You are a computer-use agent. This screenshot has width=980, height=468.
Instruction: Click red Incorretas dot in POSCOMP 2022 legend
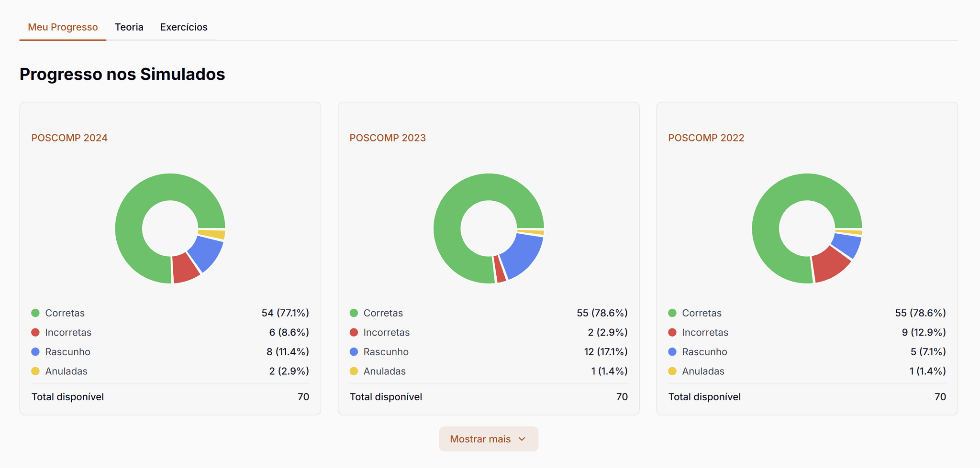click(672, 332)
